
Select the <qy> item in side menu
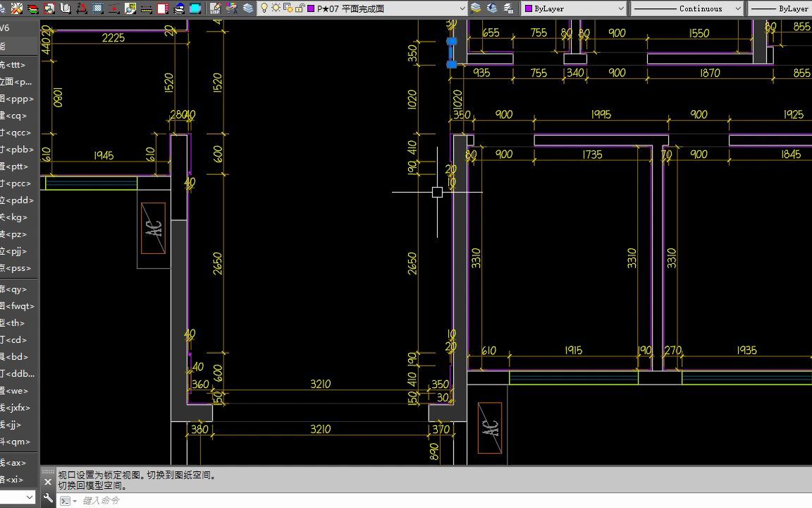click(16, 289)
